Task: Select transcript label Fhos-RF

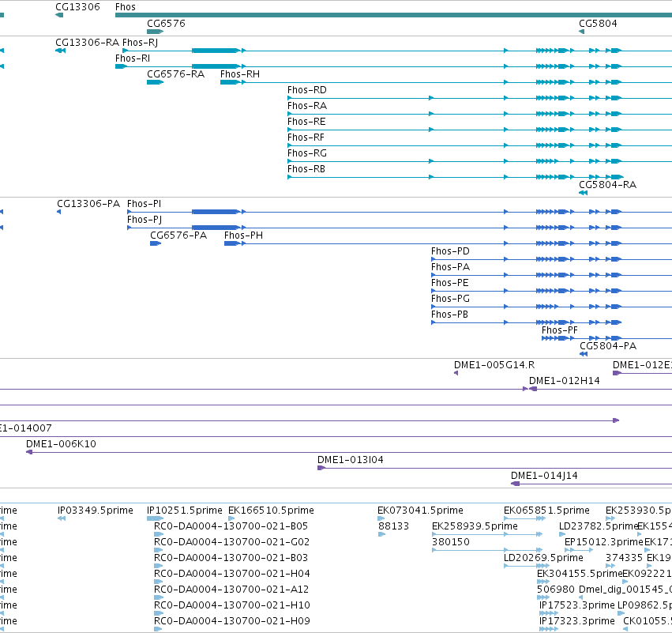Action: point(306,138)
